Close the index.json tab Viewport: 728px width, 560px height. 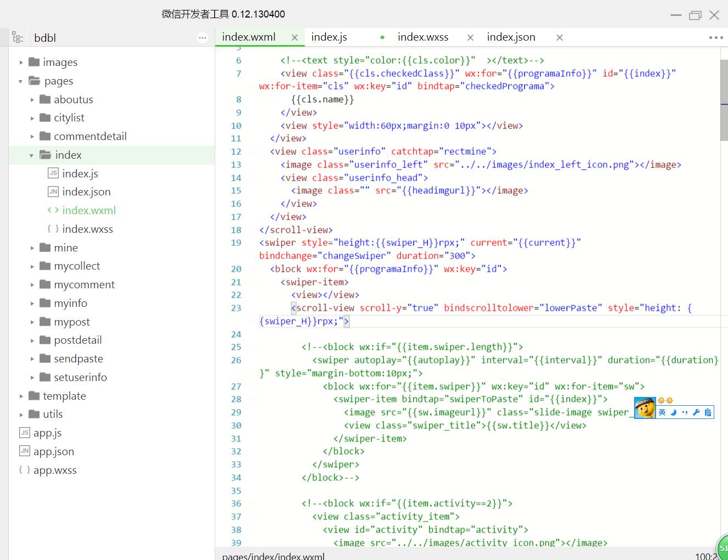(559, 38)
